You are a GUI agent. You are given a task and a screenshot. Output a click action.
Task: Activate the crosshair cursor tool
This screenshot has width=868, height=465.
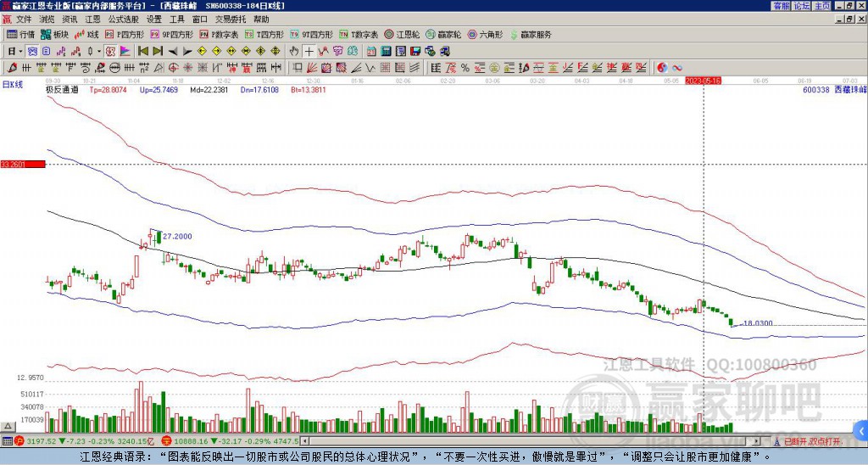309,51
